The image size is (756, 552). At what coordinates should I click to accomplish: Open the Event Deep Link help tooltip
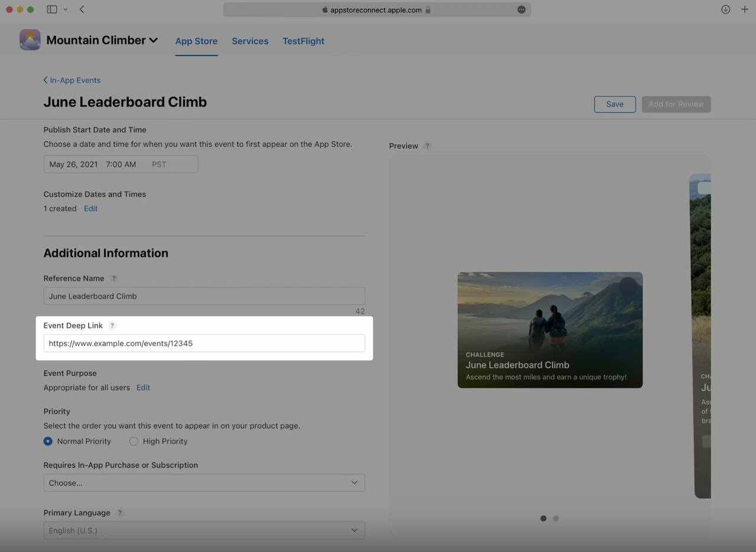(112, 325)
